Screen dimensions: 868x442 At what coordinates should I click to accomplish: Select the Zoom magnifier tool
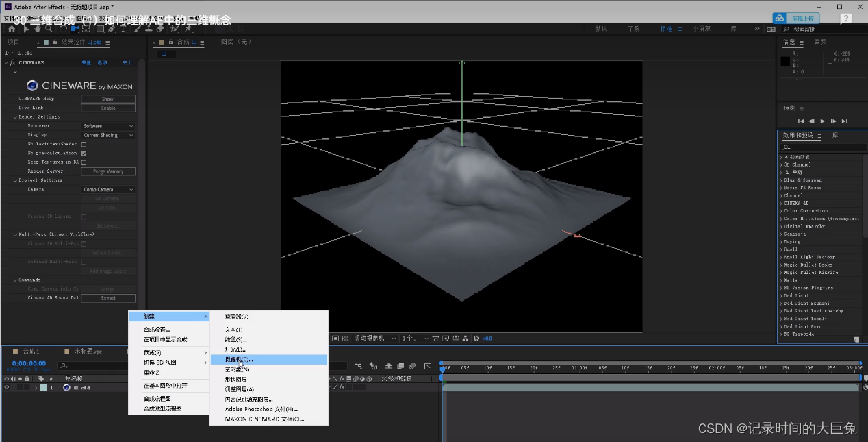click(49, 29)
